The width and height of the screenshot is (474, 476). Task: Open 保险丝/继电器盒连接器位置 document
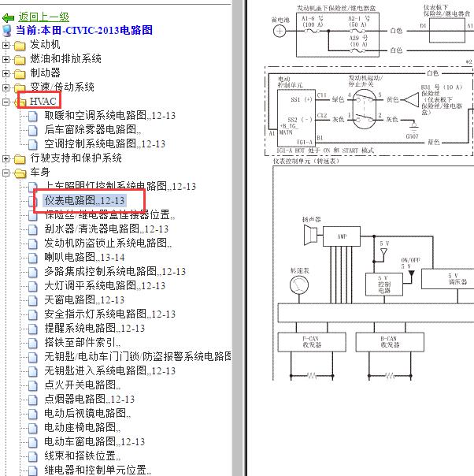pos(109,214)
